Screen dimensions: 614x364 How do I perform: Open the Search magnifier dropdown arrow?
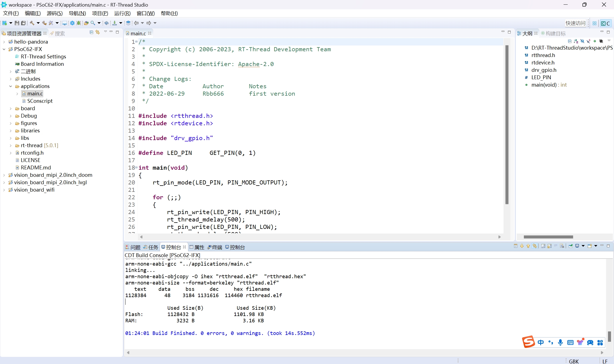click(99, 23)
